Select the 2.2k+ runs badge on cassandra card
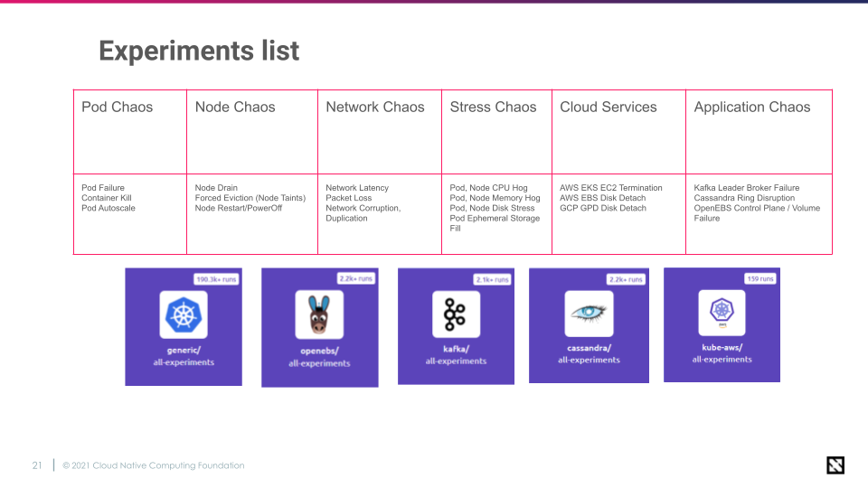 coord(626,279)
